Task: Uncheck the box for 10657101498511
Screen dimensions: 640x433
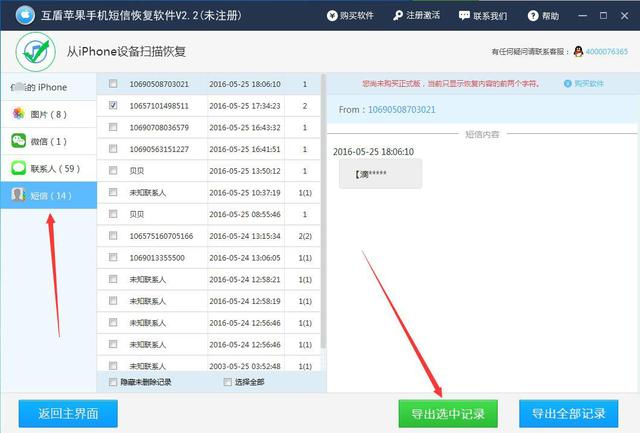Action: (113, 105)
